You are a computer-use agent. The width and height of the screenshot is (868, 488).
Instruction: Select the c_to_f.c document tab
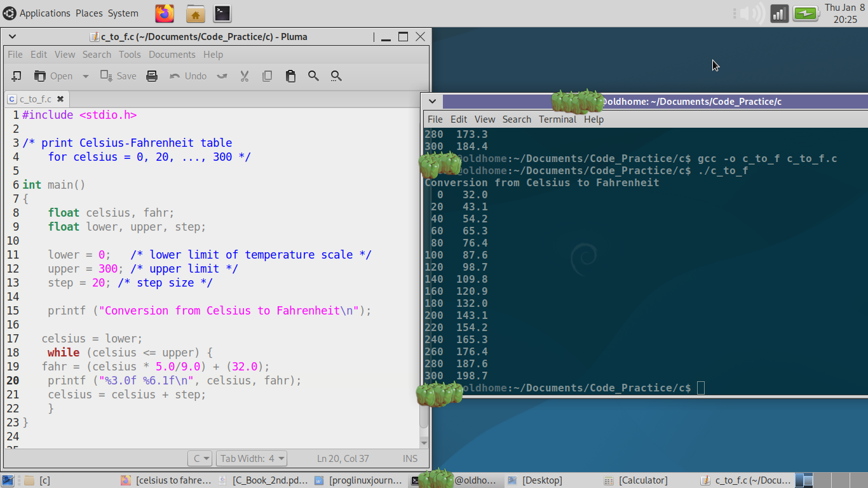point(36,99)
